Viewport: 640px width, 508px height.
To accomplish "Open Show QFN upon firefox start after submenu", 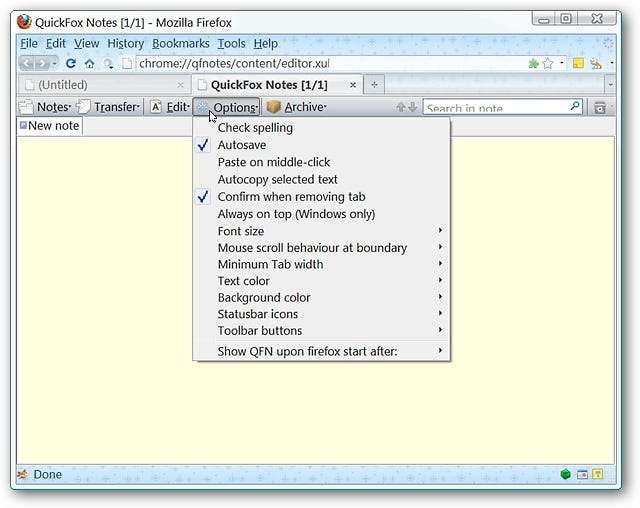I will click(x=322, y=351).
